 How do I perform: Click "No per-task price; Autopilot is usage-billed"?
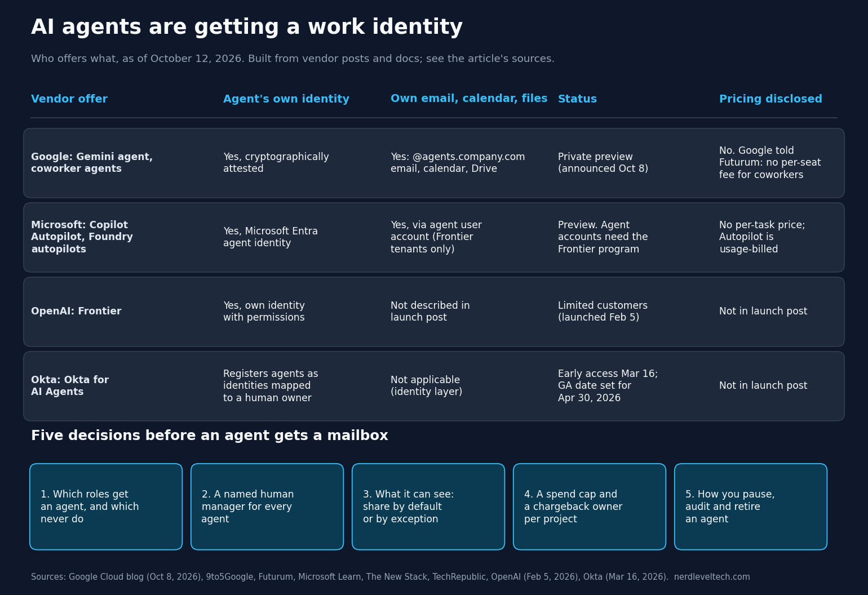762,237
